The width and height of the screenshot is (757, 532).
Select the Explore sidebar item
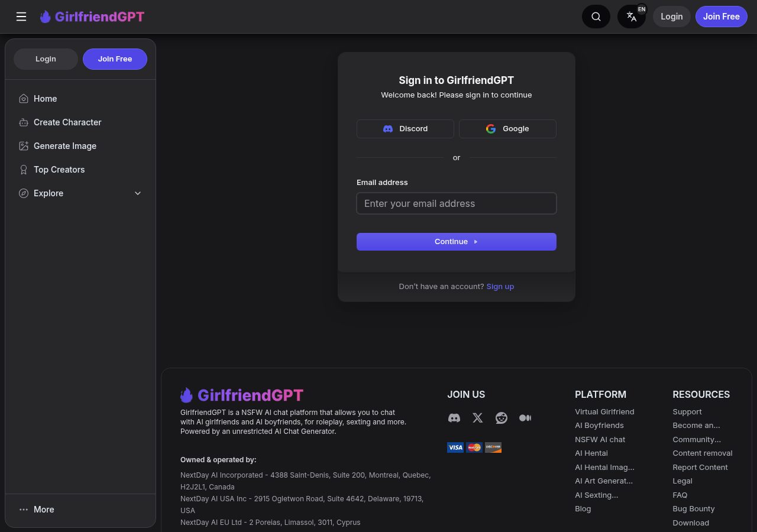pos(80,193)
